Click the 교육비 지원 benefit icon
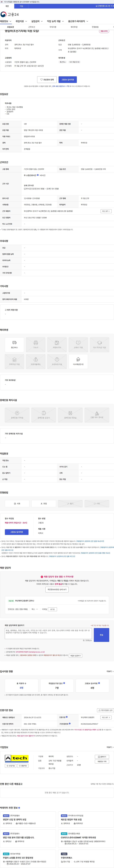The height and width of the screenshot is (868, 114). click(x=78, y=345)
